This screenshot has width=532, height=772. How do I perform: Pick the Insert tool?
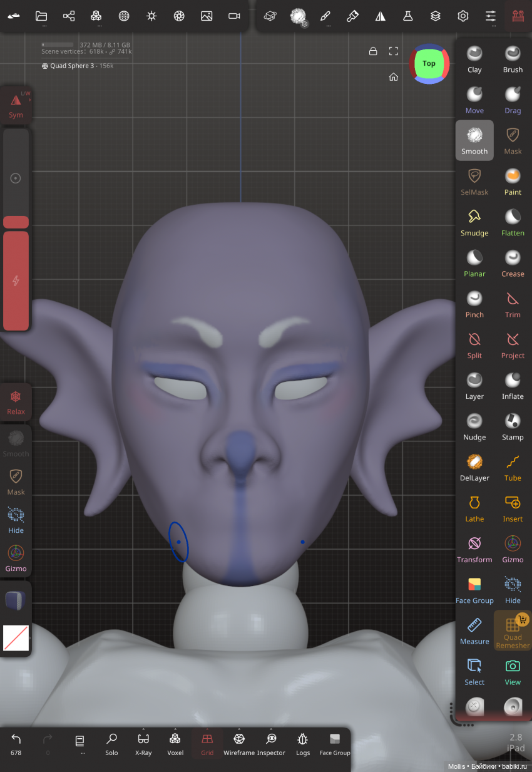tap(513, 508)
